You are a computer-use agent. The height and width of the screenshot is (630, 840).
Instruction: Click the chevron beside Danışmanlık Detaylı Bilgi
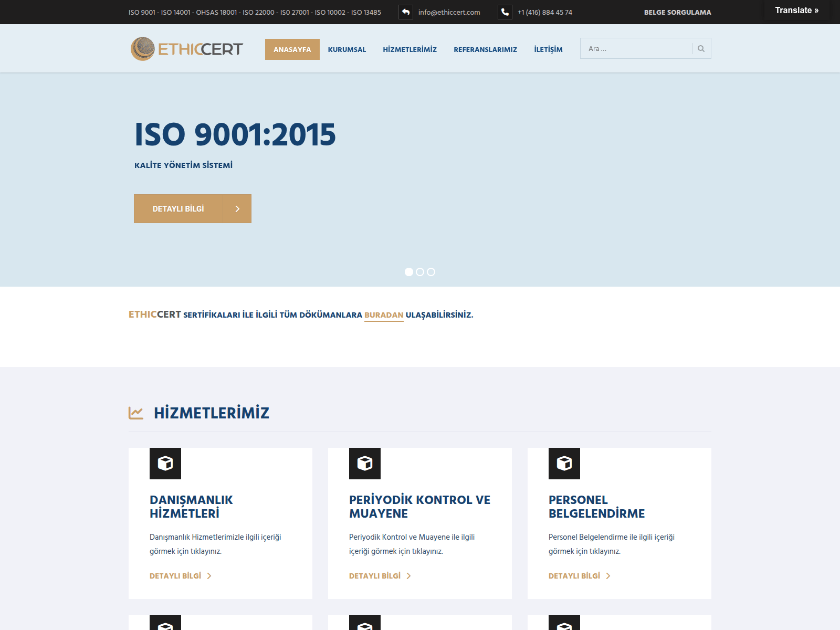pos(209,576)
